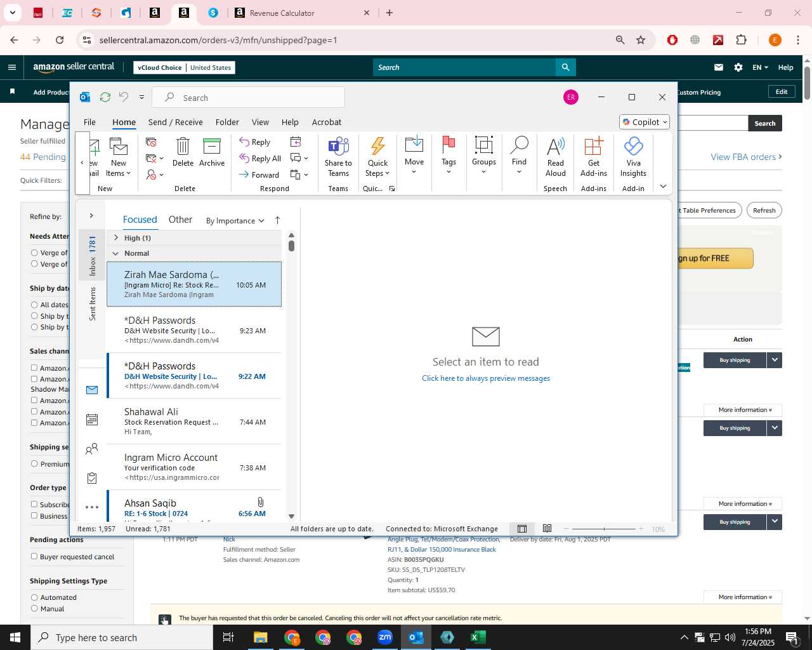
Task: Click the Outlook Send/Receive sync icon
Action: click(x=105, y=97)
